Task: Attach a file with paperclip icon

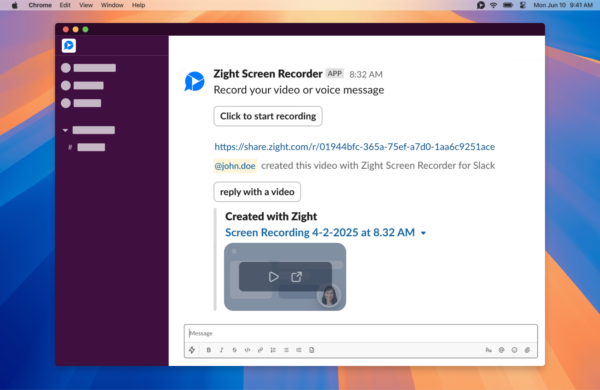Action: pyautogui.click(x=528, y=350)
